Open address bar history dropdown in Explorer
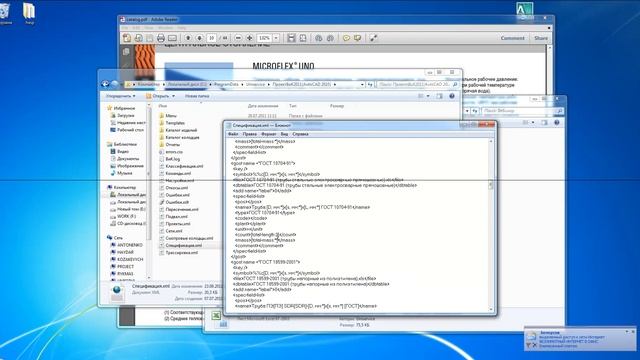This screenshot has width=640, height=360. tap(362, 84)
